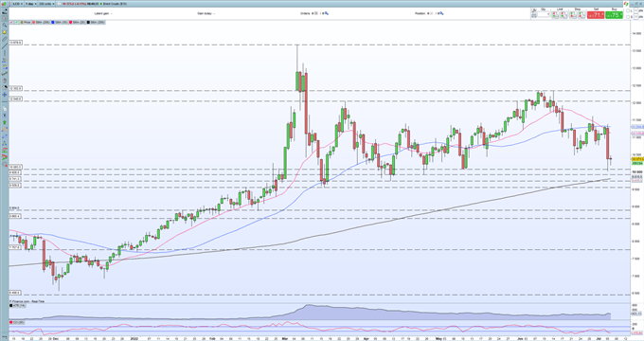Open the 1 day timeframe dropdown

point(31,4)
